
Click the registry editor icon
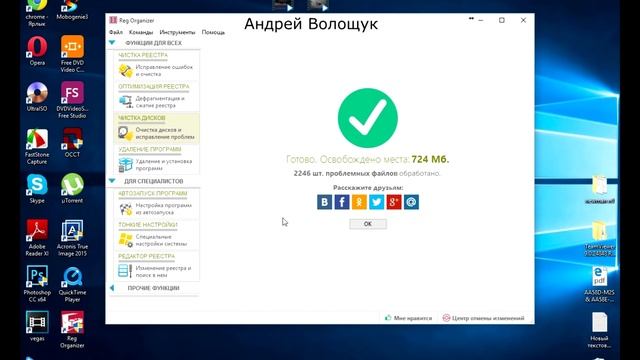[125, 271]
